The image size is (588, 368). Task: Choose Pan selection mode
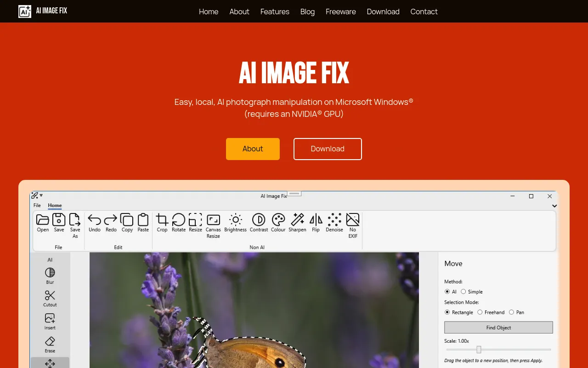511,312
